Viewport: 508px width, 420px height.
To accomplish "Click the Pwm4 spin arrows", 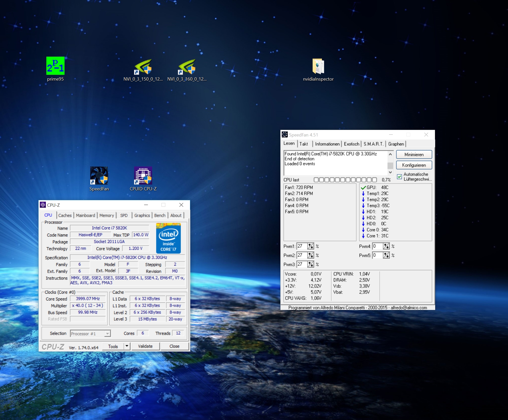I will click(386, 246).
